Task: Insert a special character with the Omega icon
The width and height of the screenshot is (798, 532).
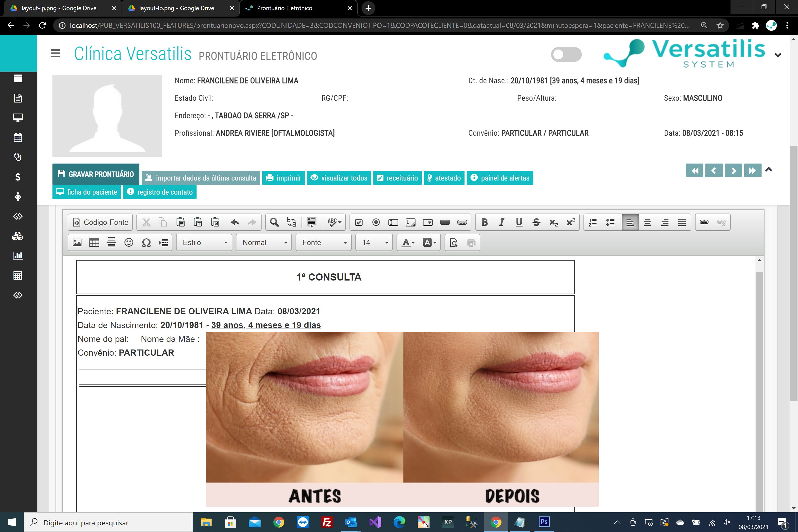Action: point(146,243)
